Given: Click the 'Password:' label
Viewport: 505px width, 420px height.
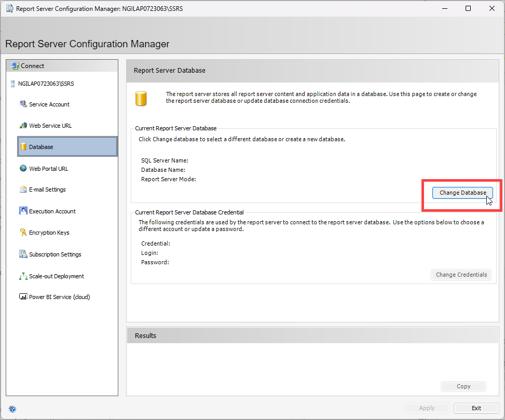Looking at the screenshot, I should 155,262.
